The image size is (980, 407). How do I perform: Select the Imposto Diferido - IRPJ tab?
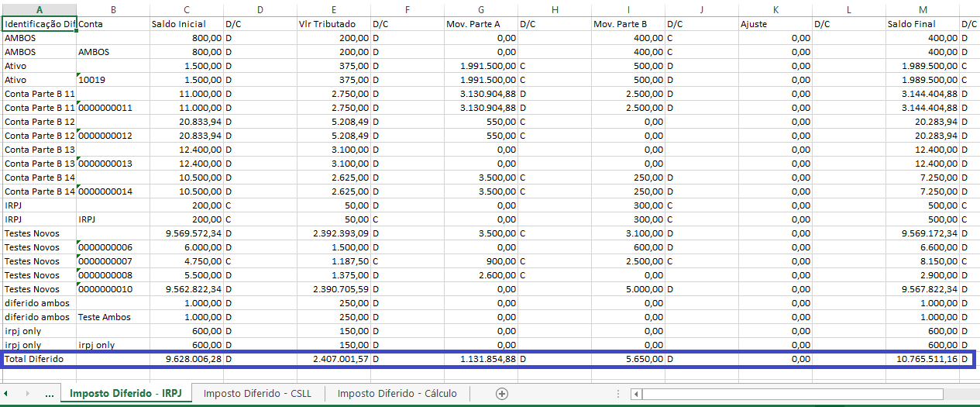(126, 393)
